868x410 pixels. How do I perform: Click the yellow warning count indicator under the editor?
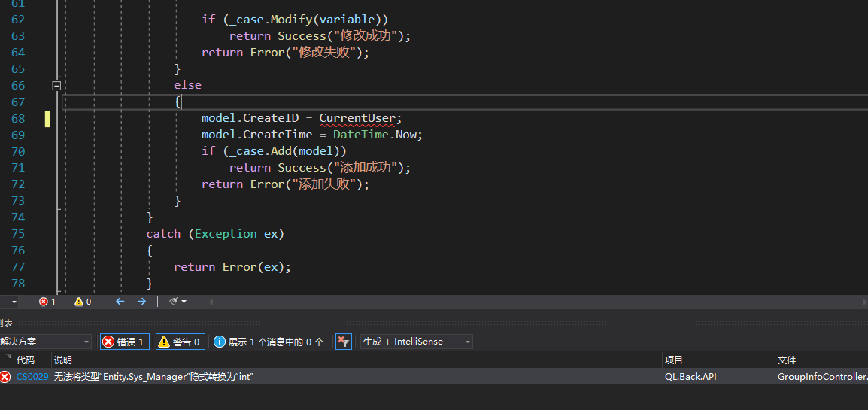pyautogui.click(x=83, y=302)
